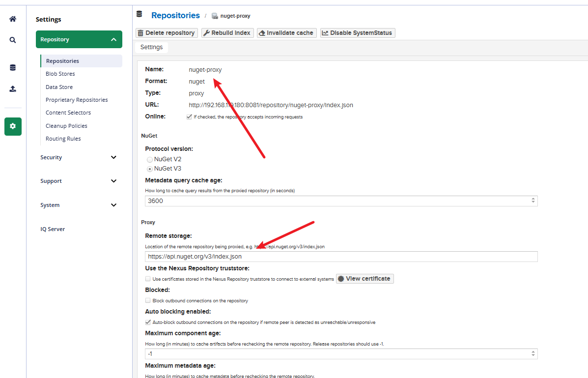Collapse the Repository section chevron
The height and width of the screenshot is (378, 588).
pos(113,39)
